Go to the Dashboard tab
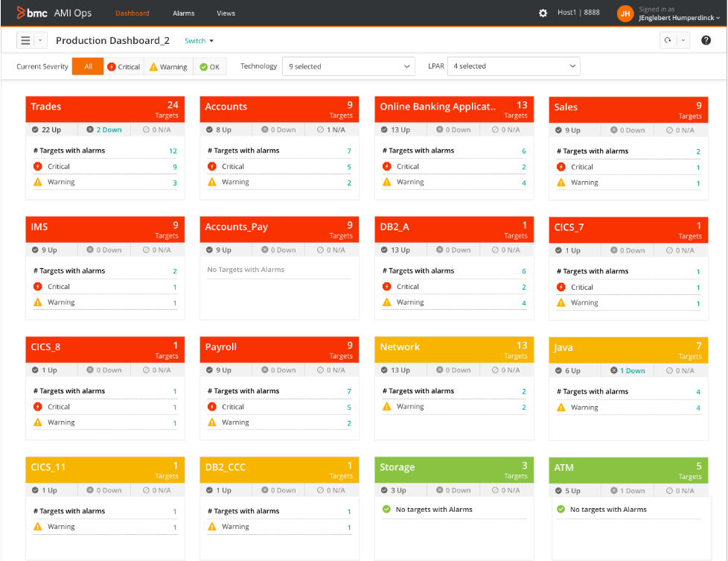Viewport: 728px width, 561px height. [132, 13]
